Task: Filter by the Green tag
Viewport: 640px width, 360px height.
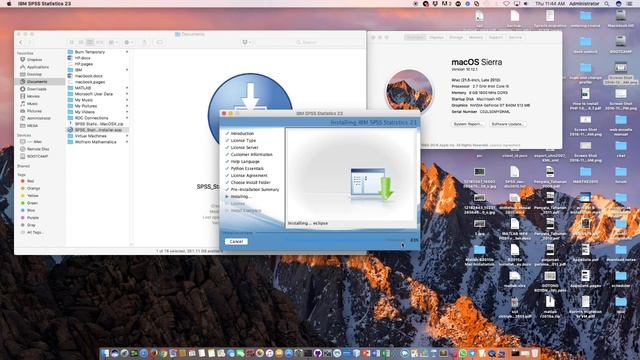Action: coord(32,203)
